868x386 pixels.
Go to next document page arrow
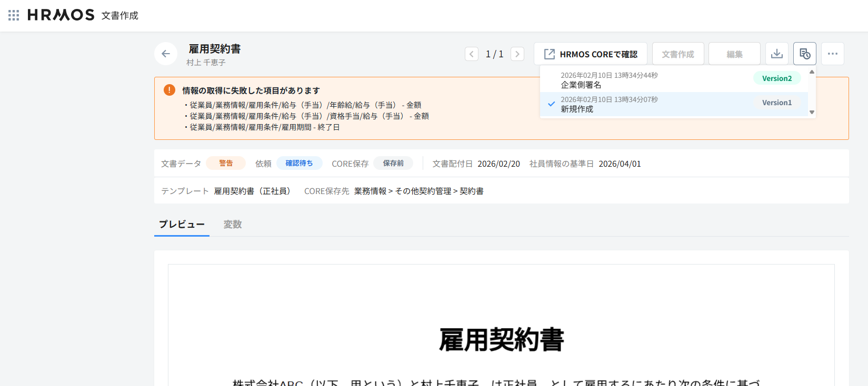click(x=517, y=54)
